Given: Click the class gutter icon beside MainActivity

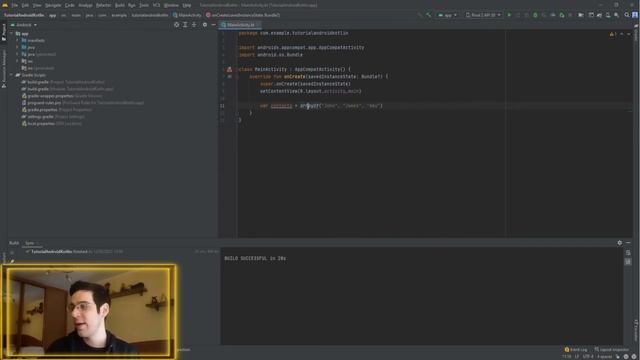Looking at the screenshot, I should coord(229,69).
